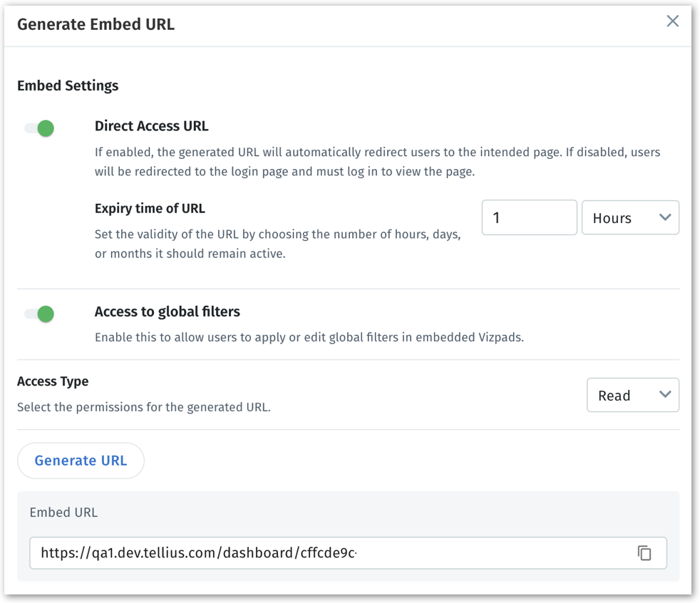Click the embedded Vizpads filter description
The image size is (700, 603).
point(309,337)
